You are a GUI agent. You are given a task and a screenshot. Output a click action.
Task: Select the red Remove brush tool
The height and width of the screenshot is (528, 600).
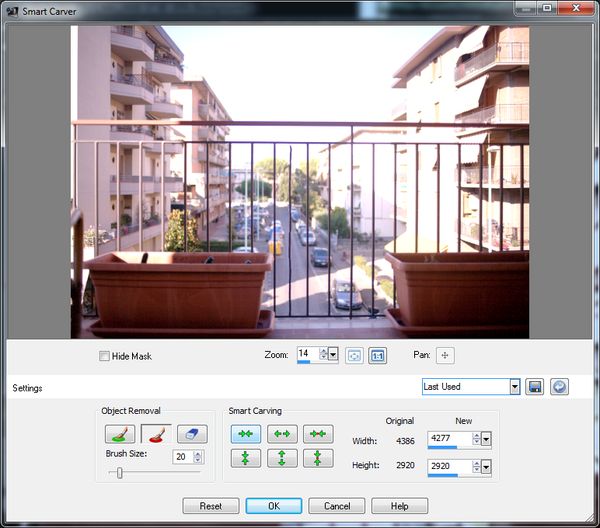pyautogui.click(x=155, y=434)
